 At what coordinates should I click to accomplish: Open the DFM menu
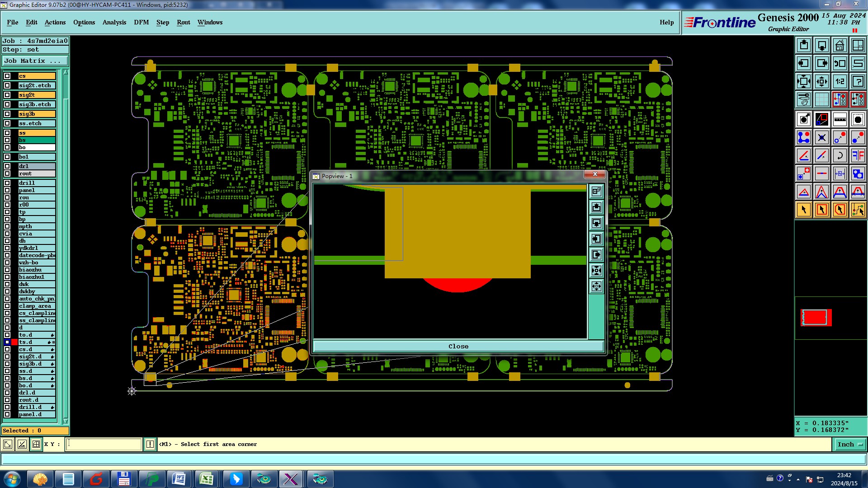[x=141, y=22]
